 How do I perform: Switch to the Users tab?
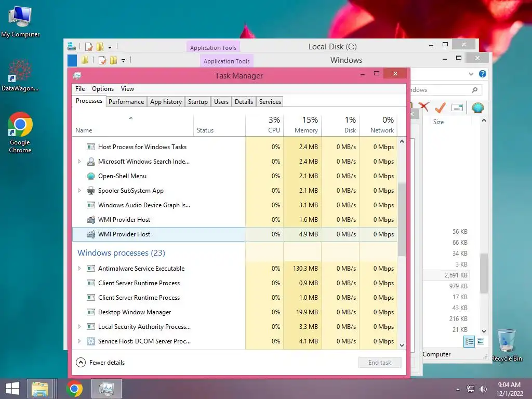tap(221, 102)
